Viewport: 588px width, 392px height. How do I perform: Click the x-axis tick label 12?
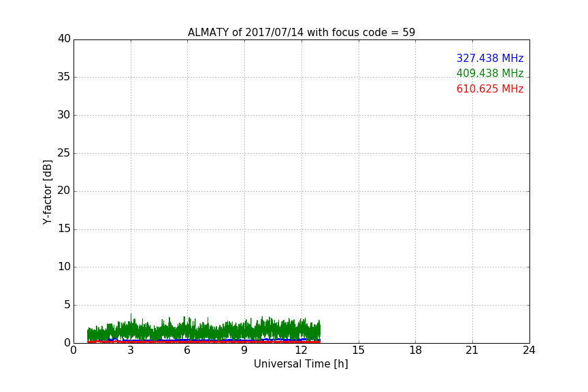coord(301,350)
